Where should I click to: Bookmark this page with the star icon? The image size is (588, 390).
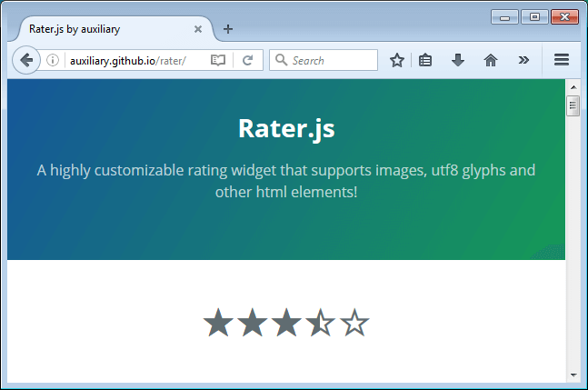(x=397, y=60)
